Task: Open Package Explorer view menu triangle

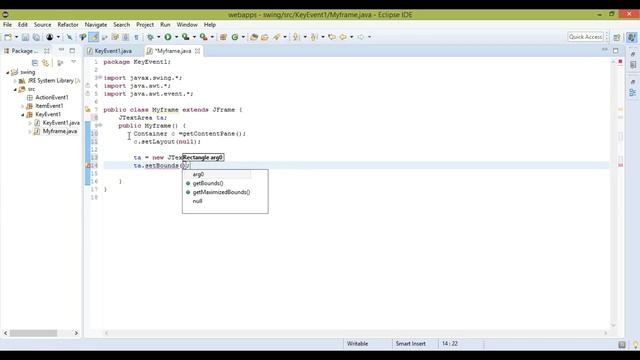Action: click(73, 62)
